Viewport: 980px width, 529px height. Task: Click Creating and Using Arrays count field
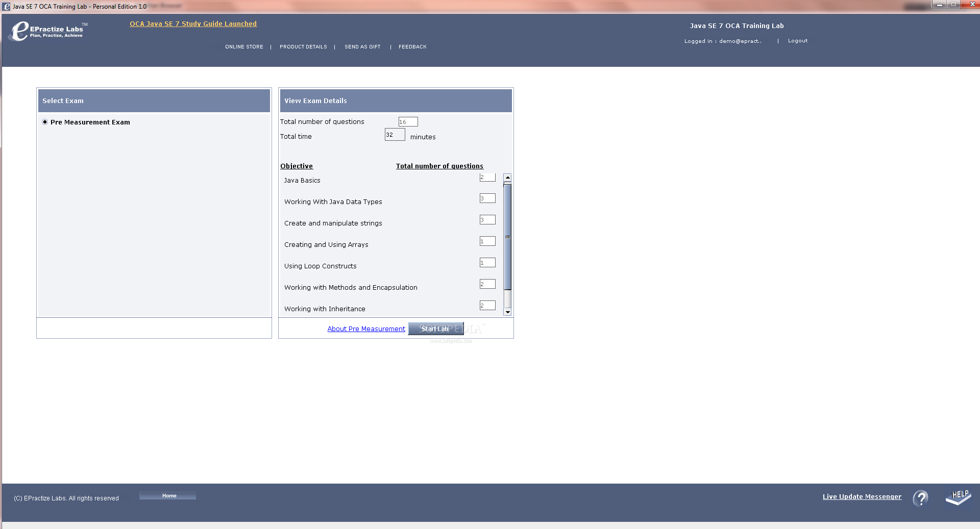(487, 241)
